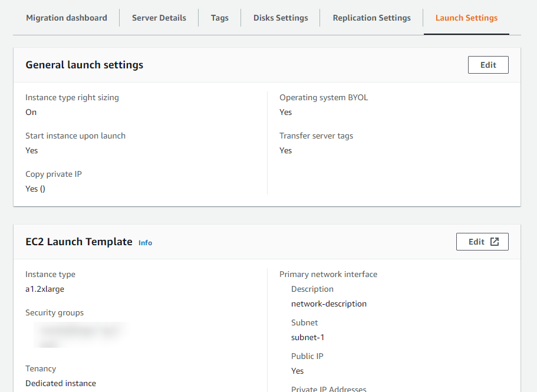Click the Public IP label
Viewport: 537px width, 392px height.
point(307,357)
